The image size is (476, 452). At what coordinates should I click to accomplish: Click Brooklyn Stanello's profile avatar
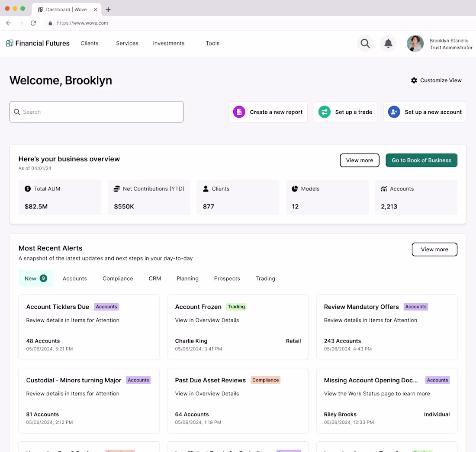[x=415, y=43]
